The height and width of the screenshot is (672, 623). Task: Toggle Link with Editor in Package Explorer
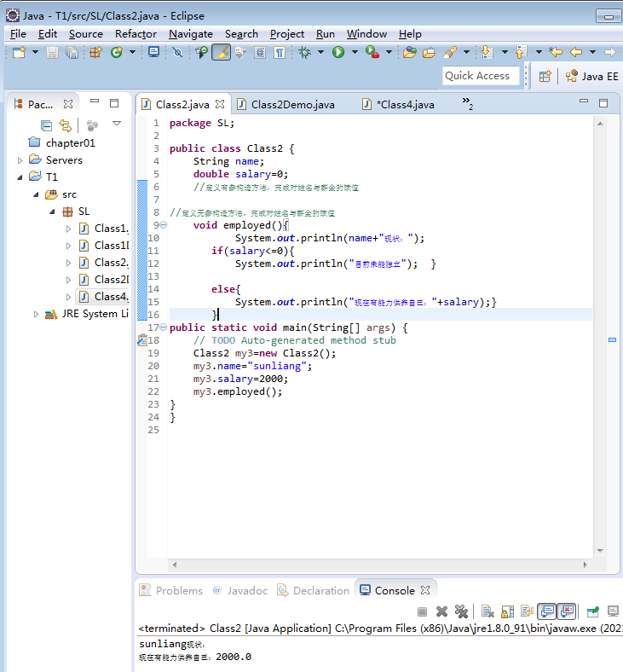click(65, 125)
